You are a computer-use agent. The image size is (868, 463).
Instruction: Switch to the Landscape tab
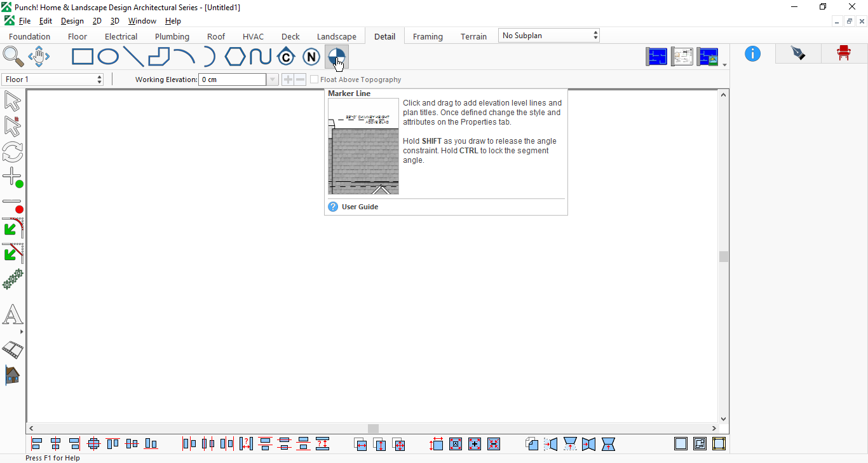coord(337,36)
